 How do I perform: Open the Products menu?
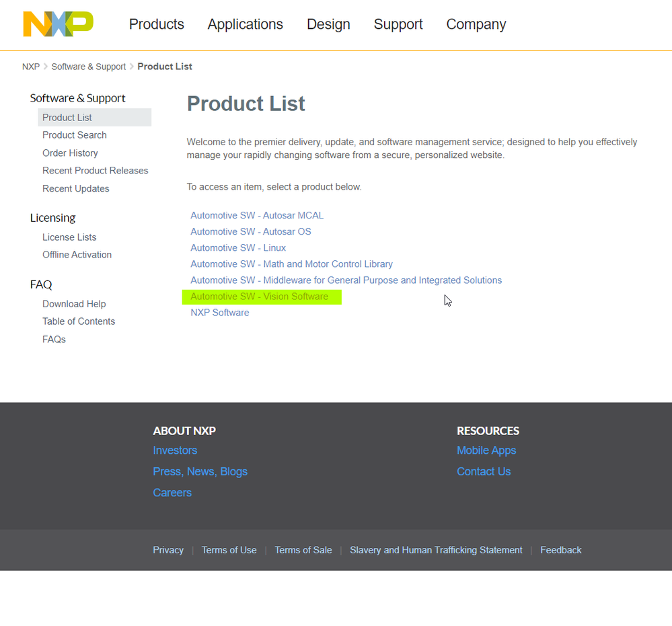pyautogui.click(x=156, y=24)
